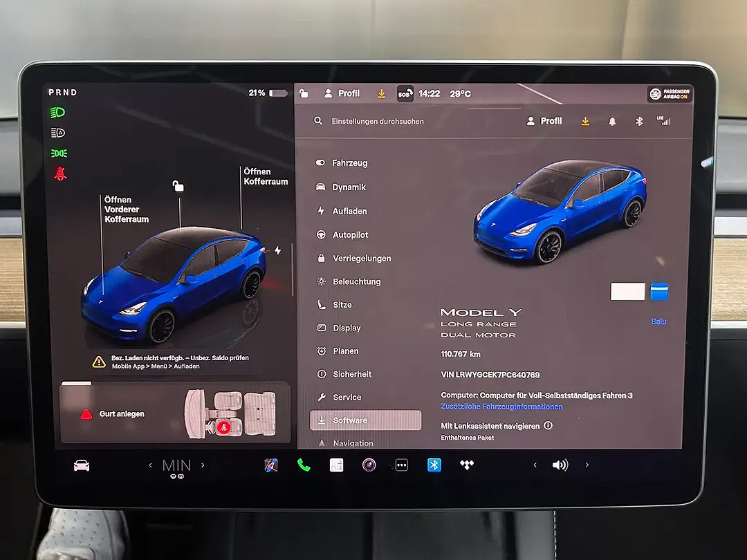Tap the passenger airbag indicator
The height and width of the screenshot is (560, 747).
(670, 94)
